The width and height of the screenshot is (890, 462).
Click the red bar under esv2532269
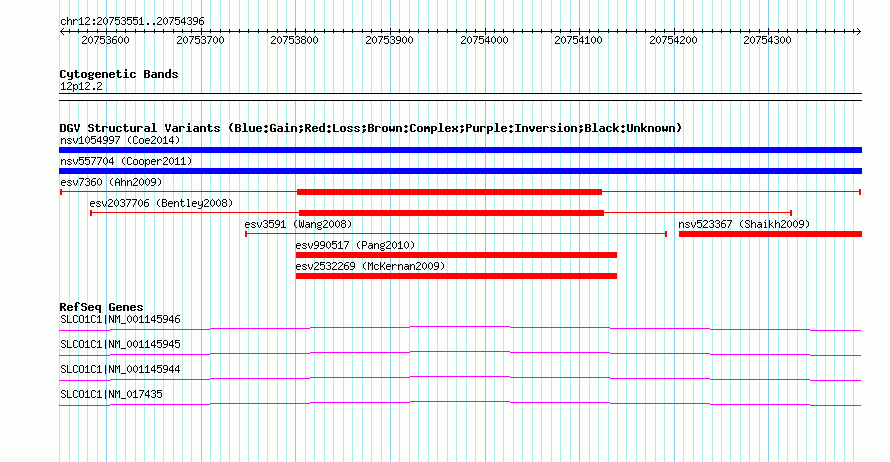[x=456, y=276]
